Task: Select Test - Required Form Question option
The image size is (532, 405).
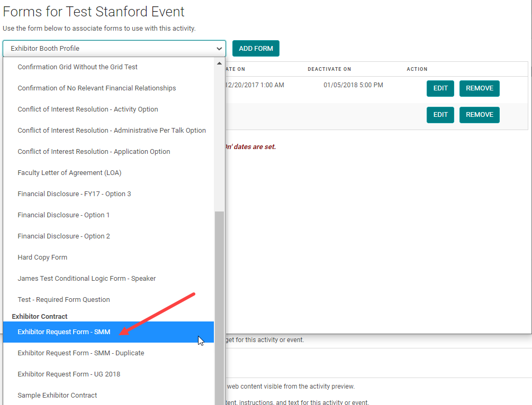Action: point(64,300)
